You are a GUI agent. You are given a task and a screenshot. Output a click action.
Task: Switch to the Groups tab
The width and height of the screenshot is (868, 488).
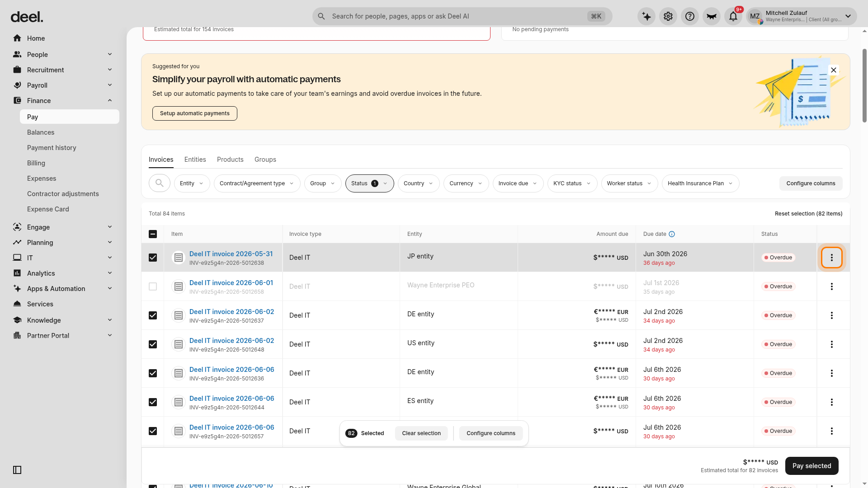click(265, 160)
